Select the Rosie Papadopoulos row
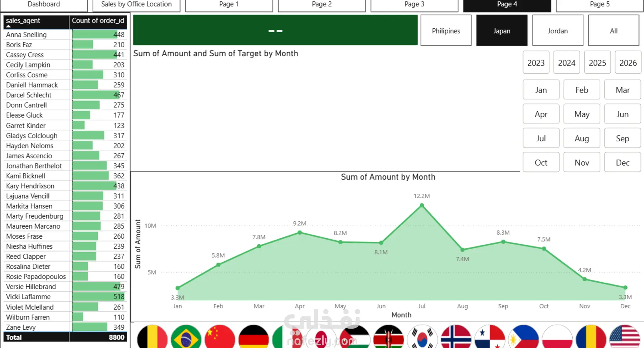Image resolution: width=644 pixels, height=348 pixels. 65,277
